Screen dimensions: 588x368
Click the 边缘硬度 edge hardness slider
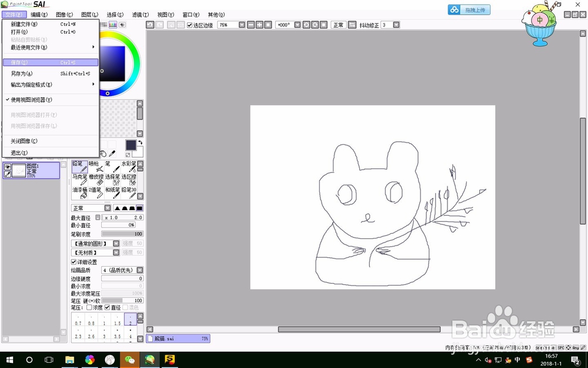point(122,279)
